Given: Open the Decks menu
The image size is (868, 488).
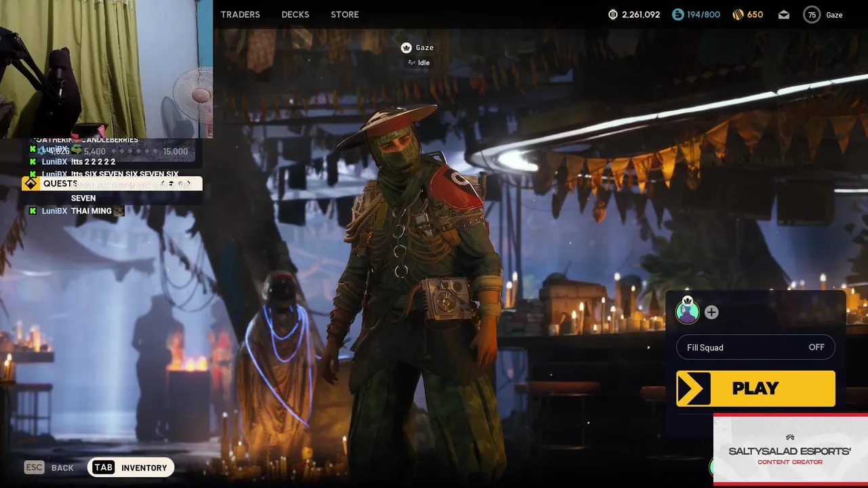Looking at the screenshot, I should [295, 14].
